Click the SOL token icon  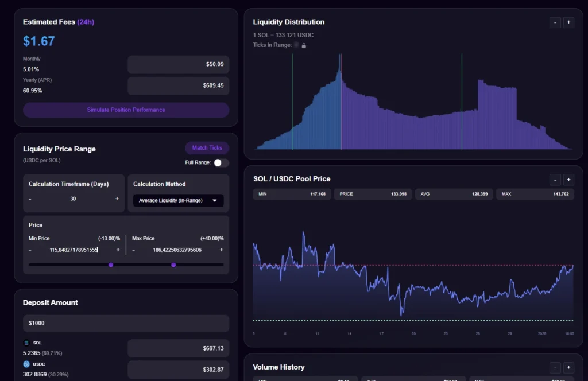pyautogui.click(x=26, y=343)
